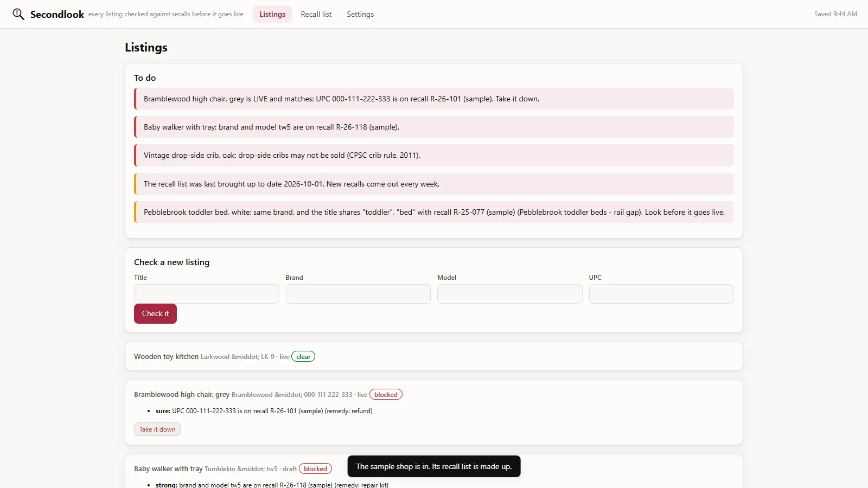Select the Vintage drop-side crib to-do alert
The height and width of the screenshot is (488, 868).
point(434,155)
